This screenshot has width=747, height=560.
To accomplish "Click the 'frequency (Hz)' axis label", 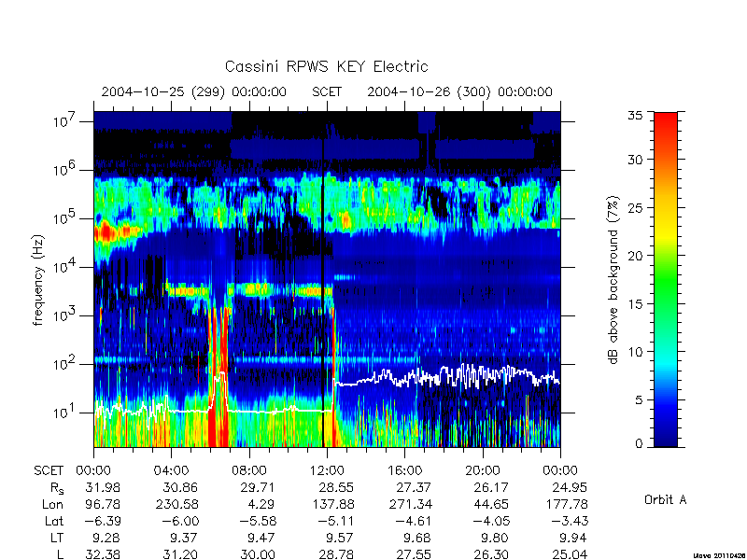I will coord(38,280).
